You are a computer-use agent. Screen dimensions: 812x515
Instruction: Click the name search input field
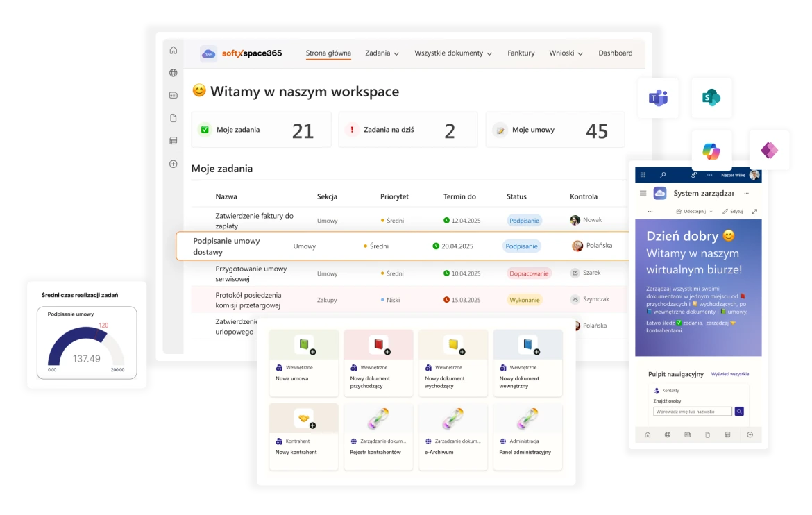pyautogui.click(x=692, y=412)
